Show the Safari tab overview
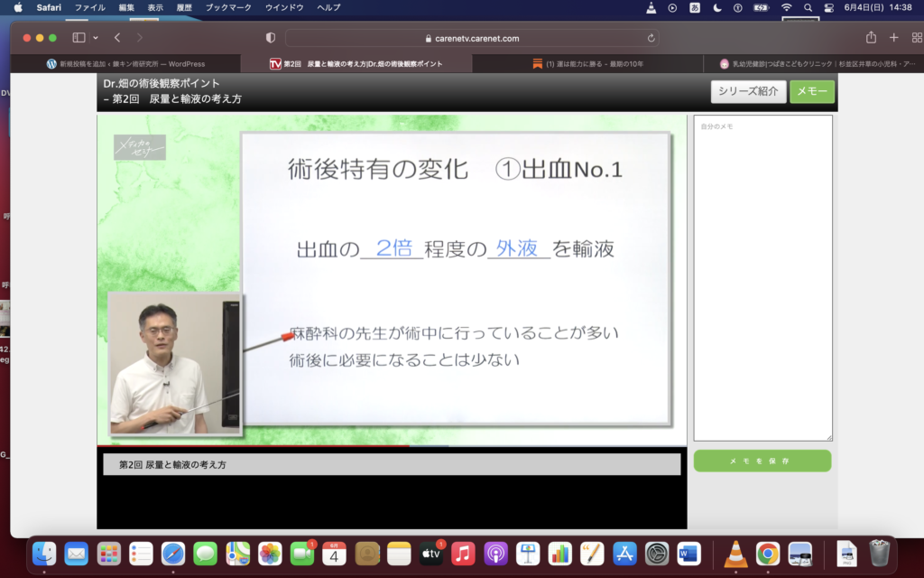Image resolution: width=924 pixels, height=578 pixels. pos(914,38)
